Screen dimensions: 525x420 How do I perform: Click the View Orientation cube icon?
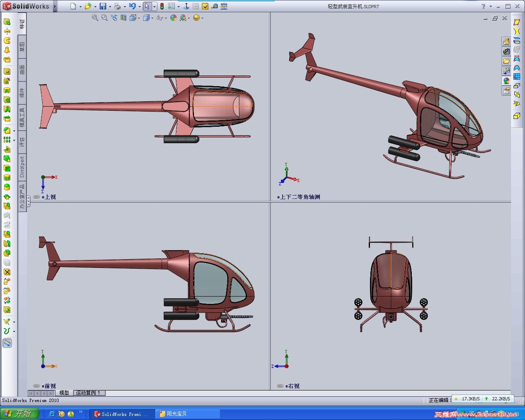click(x=133, y=18)
